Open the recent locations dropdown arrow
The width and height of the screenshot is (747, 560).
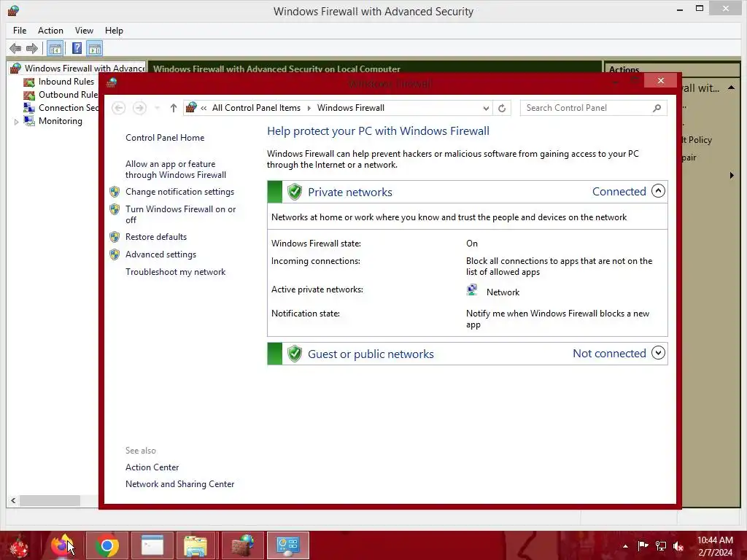tap(158, 108)
